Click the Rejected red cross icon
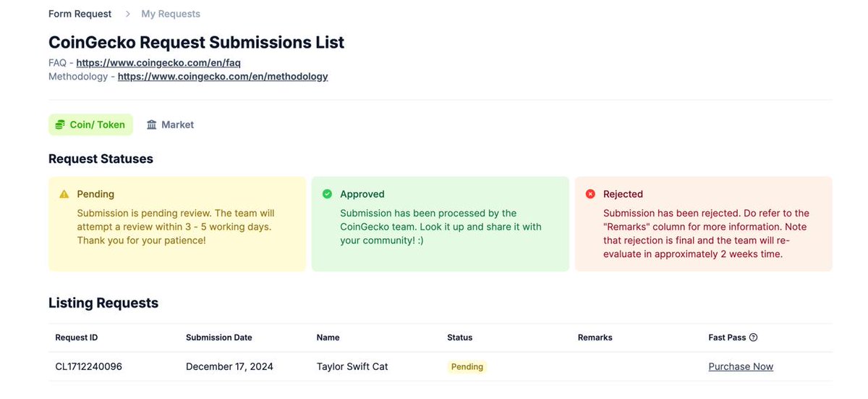This screenshot has width=868, height=399. 590,194
